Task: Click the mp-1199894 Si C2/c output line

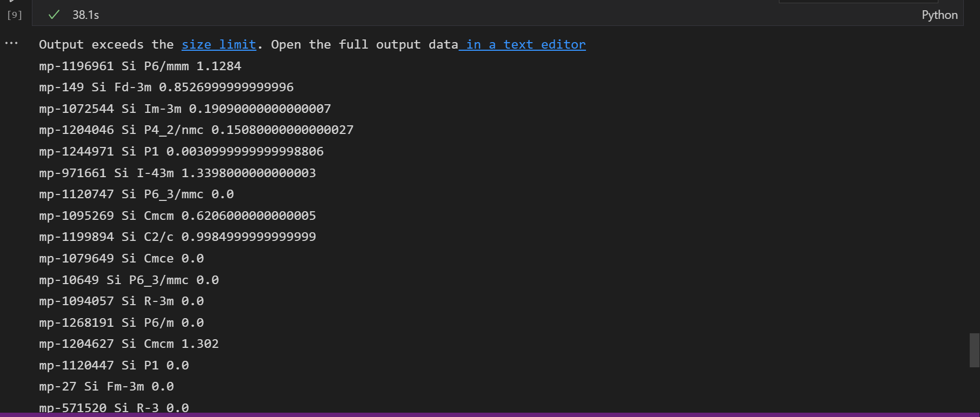Action: tap(177, 237)
